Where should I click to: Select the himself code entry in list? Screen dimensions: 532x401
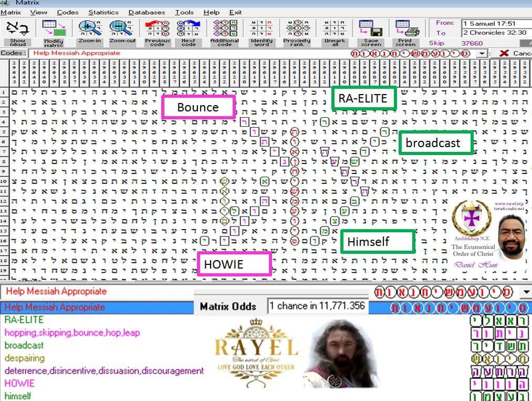point(18,396)
